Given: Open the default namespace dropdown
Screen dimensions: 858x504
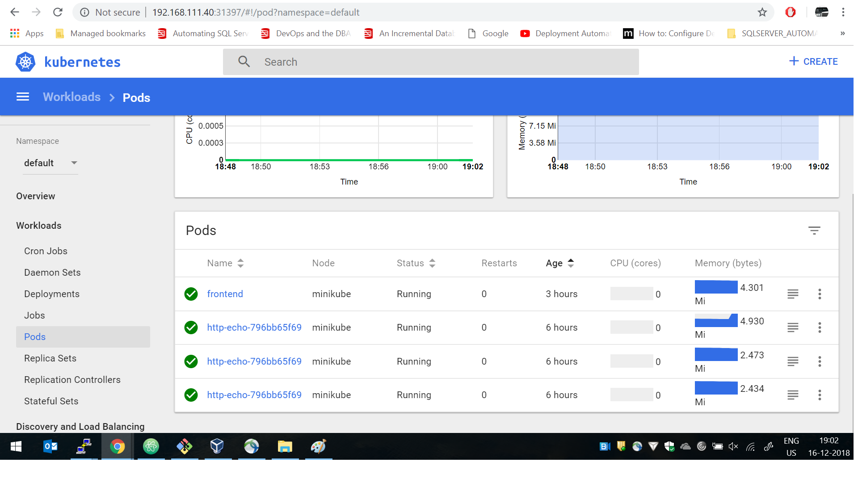Looking at the screenshot, I should (x=50, y=163).
